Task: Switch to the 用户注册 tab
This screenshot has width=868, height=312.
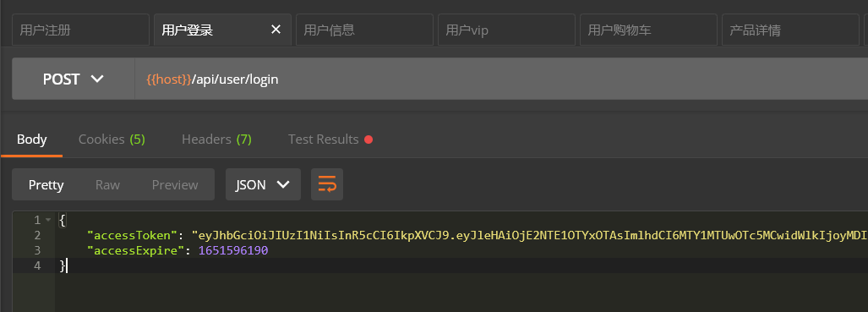Action: pos(81,30)
